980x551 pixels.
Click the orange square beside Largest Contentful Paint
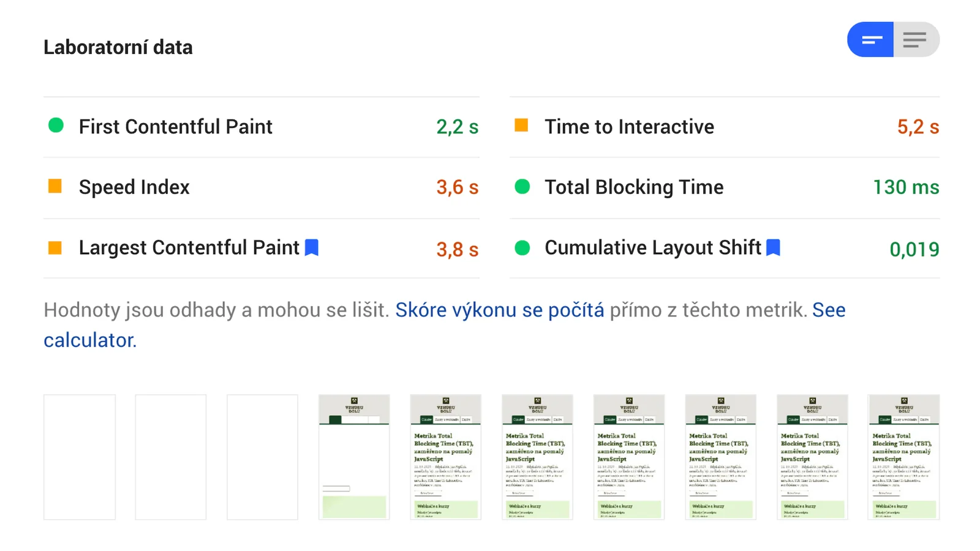(x=55, y=247)
